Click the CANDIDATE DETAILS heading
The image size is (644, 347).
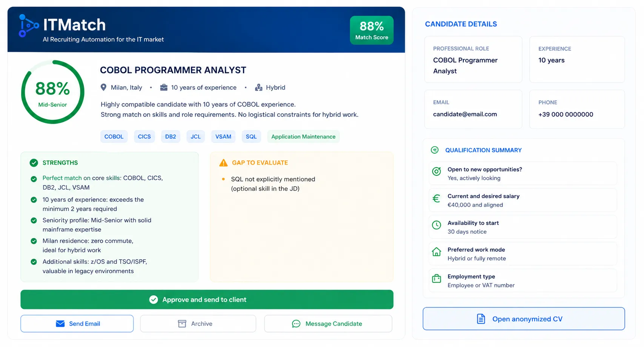[x=461, y=24]
